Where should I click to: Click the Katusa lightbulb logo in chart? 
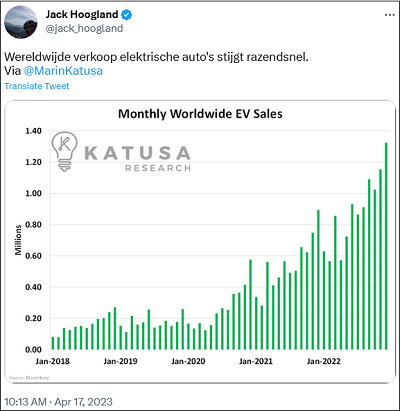(64, 151)
